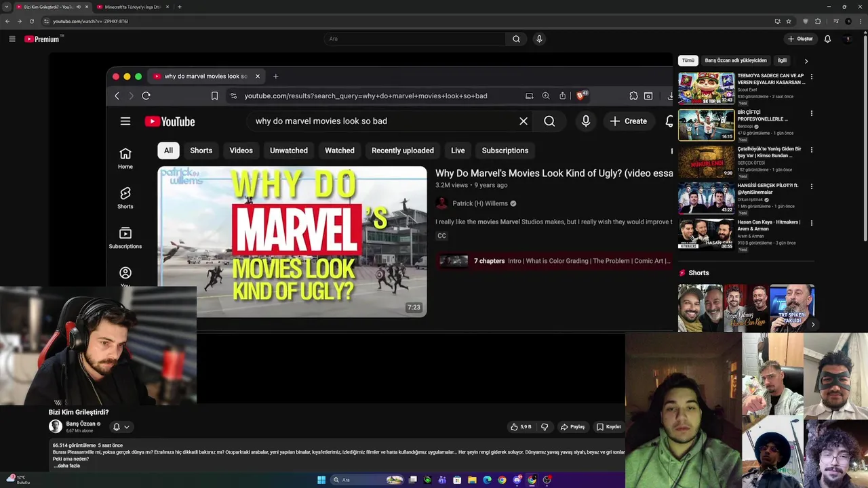Open a new browser tab
868x488 pixels.
[179, 7]
